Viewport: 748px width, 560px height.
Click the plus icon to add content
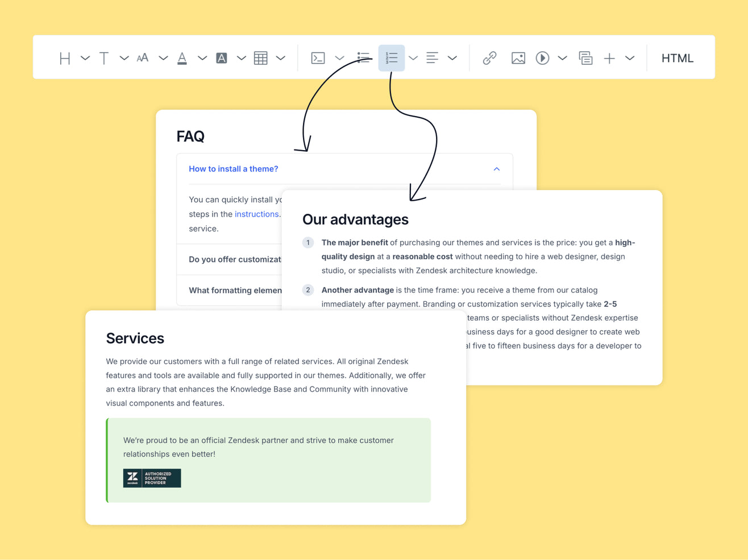point(609,57)
